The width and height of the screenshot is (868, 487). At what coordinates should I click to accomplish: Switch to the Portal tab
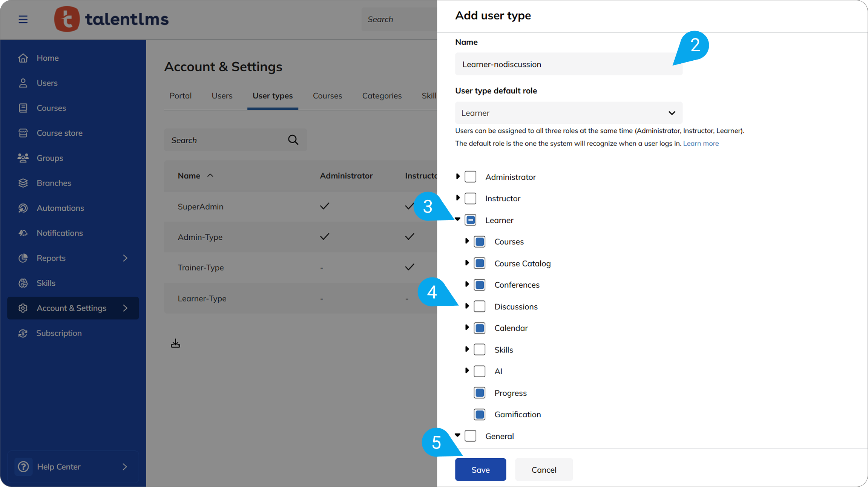(181, 96)
